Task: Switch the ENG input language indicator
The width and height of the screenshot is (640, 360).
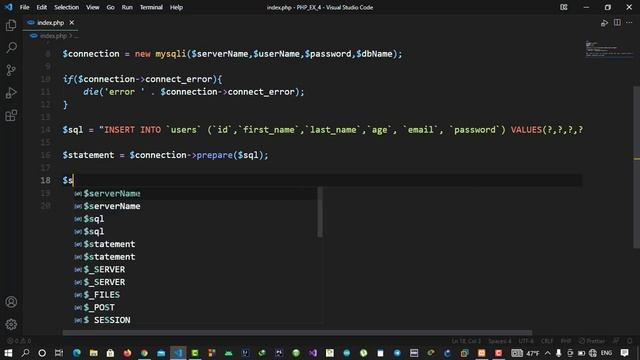Action: point(607,353)
